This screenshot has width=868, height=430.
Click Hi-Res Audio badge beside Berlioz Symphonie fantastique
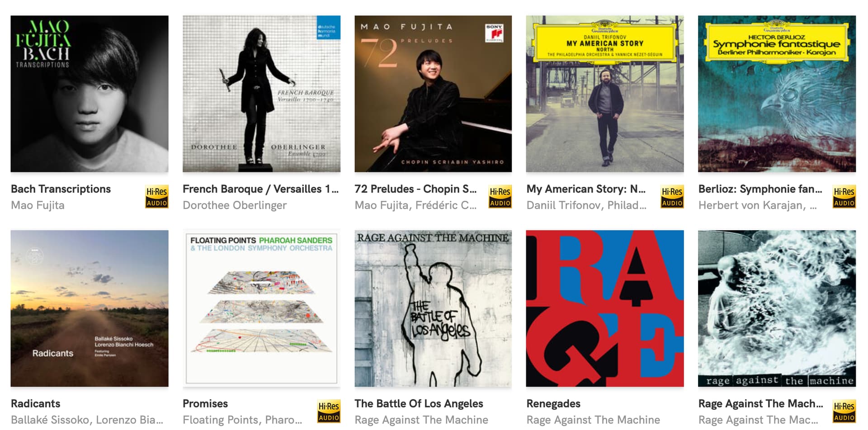(844, 197)
